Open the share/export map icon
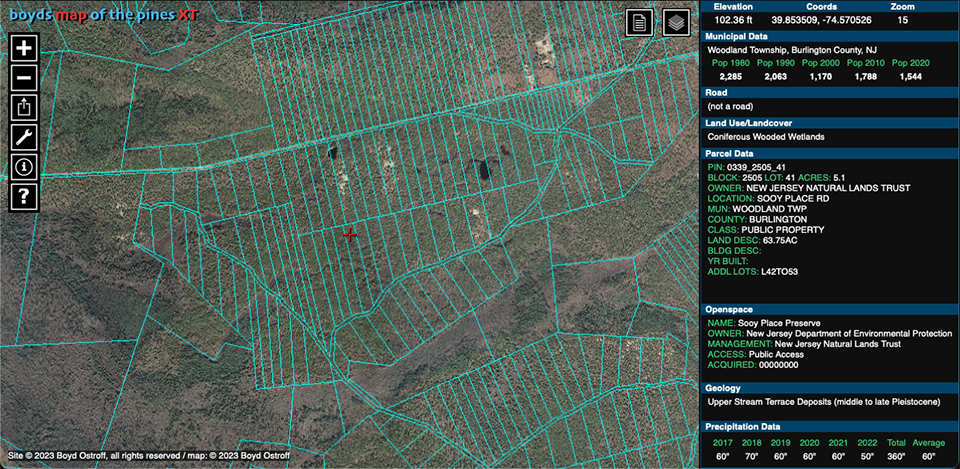The height and width of the screenshot is (469, 960). (x=24, y=107)
